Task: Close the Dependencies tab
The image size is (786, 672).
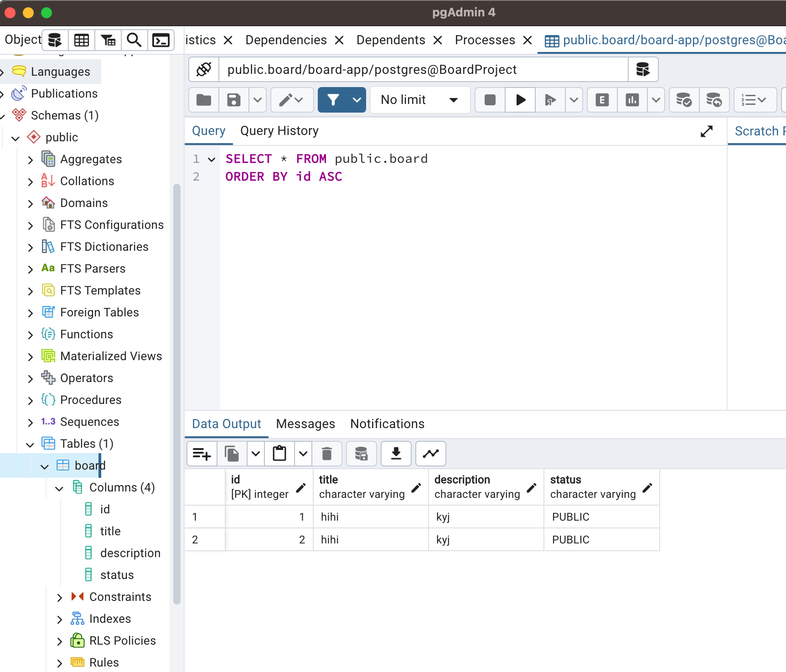Action: 339,41
